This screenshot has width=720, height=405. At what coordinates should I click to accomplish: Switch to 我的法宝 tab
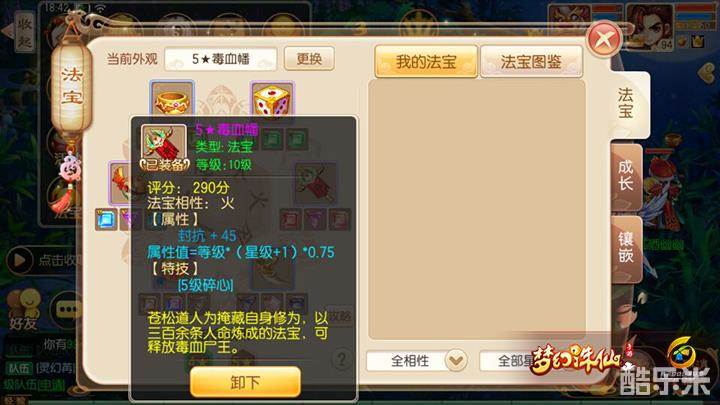(x=426, y=62)
